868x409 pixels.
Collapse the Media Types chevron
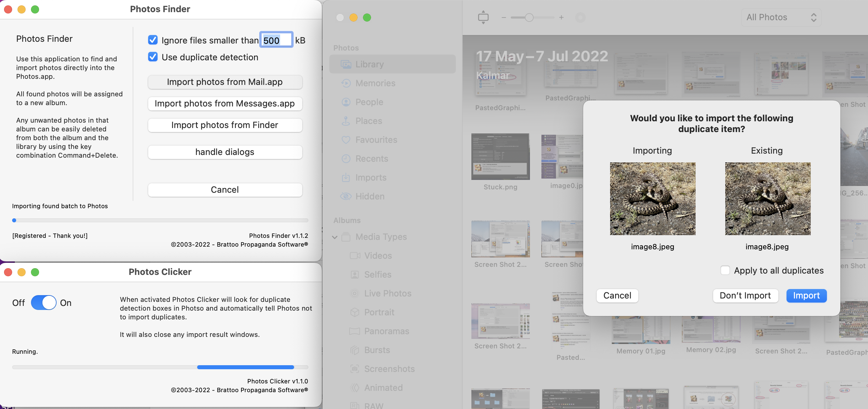point(335,237)
